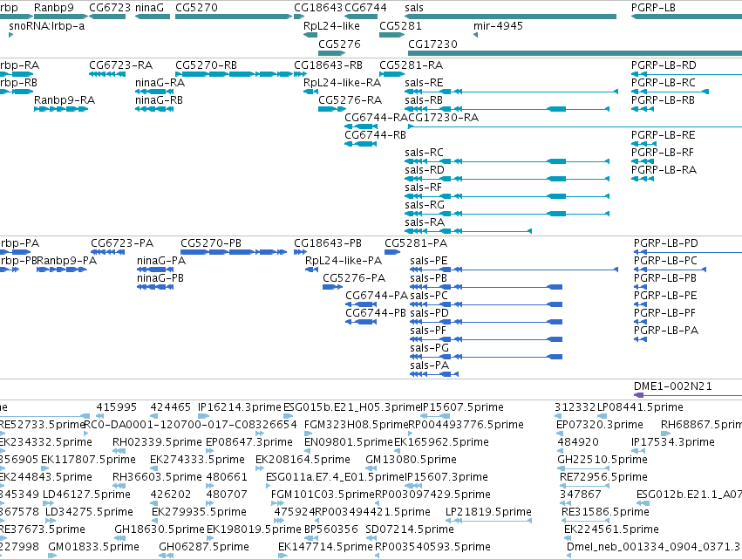Viewport: 742px width, 560px height.
Task: Click the mir-4945 feature label
Action: (498, 26)
